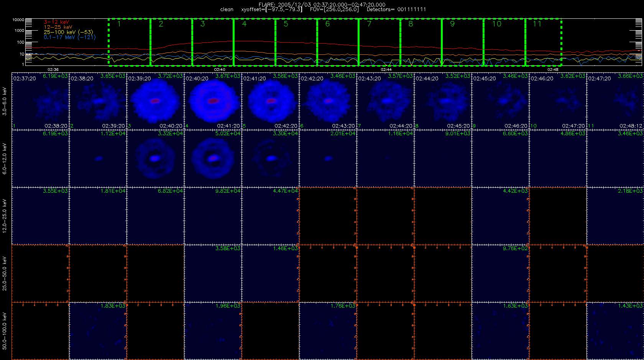Click the 3.0-6.0 keV row label
The width and height of the screenshot is (644, 360).
click(x=5, y=101)
